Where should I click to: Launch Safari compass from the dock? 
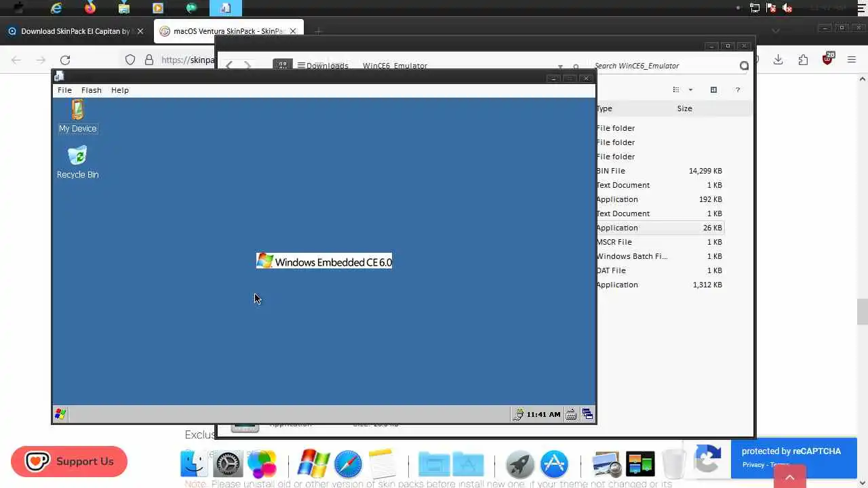click(348, 464)
